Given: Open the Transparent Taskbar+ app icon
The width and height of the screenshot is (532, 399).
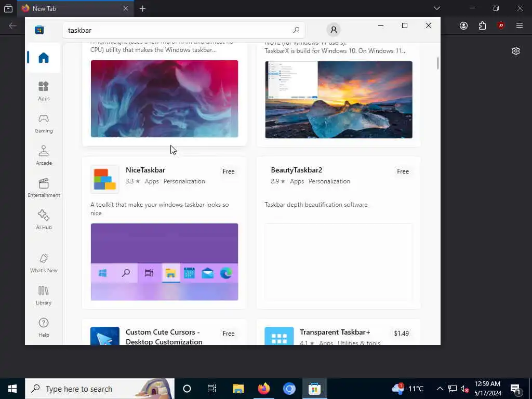Looking at the screenshot, I should point(279,336).
